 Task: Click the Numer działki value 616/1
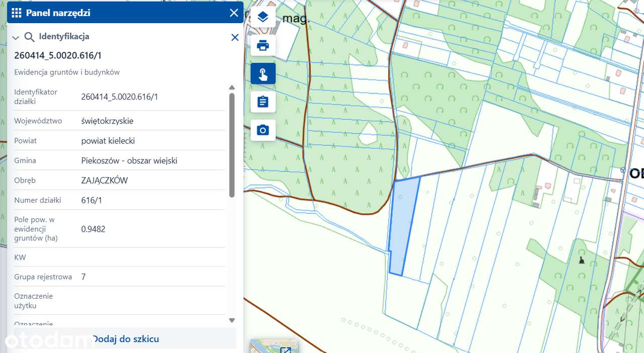coord(91,200)
